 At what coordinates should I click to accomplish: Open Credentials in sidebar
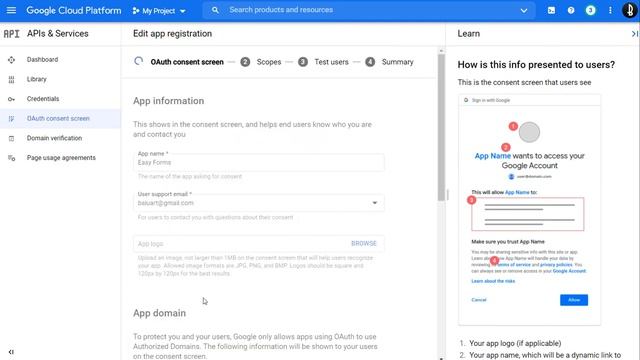pyautogui.click(x=60, y=99)
